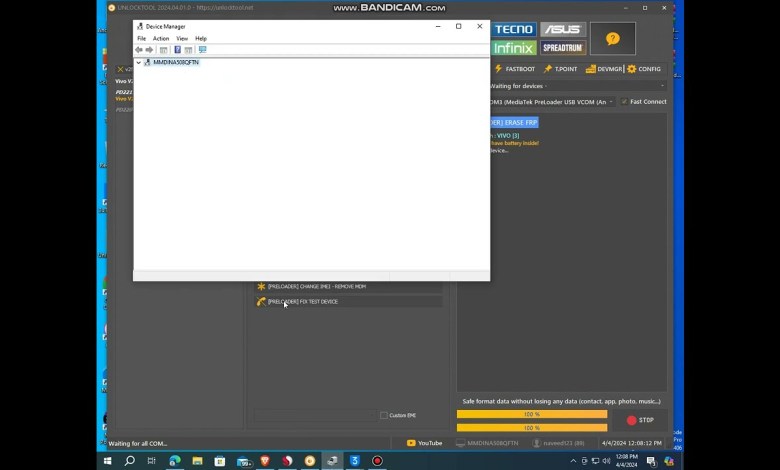Open the Action menu in Device Manager
Viewport: 780px width, 470px height.
coord(161,38)
